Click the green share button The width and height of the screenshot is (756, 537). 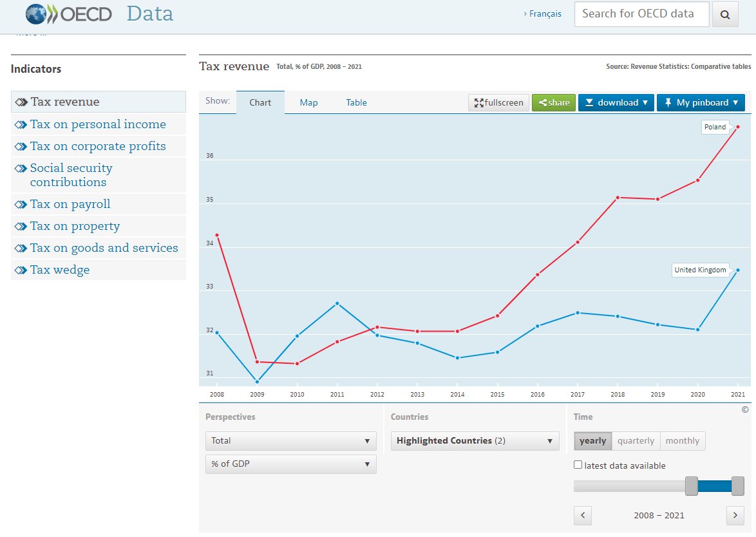554,102
